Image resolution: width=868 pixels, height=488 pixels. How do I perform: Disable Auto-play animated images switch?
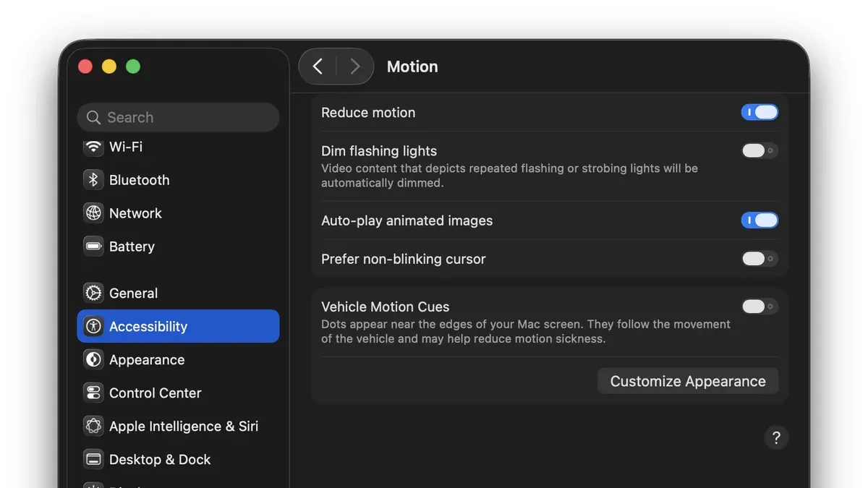[x=759, y=221]
